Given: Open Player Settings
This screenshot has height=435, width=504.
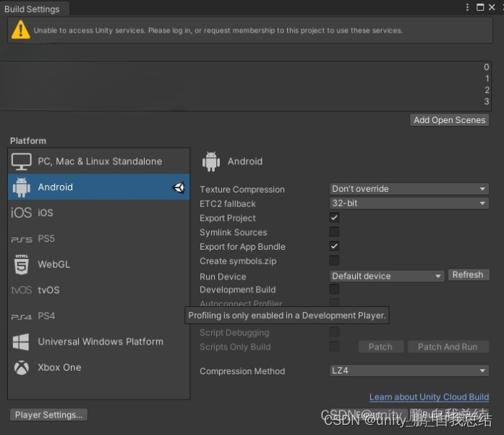Looking at the screenshot, I should pos(48,415).
